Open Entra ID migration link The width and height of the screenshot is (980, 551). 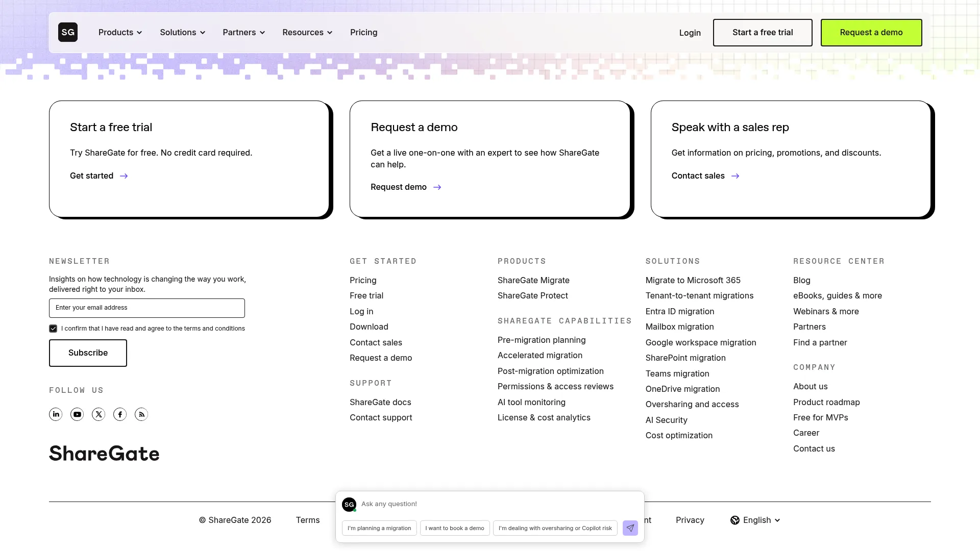pos(680,312)
